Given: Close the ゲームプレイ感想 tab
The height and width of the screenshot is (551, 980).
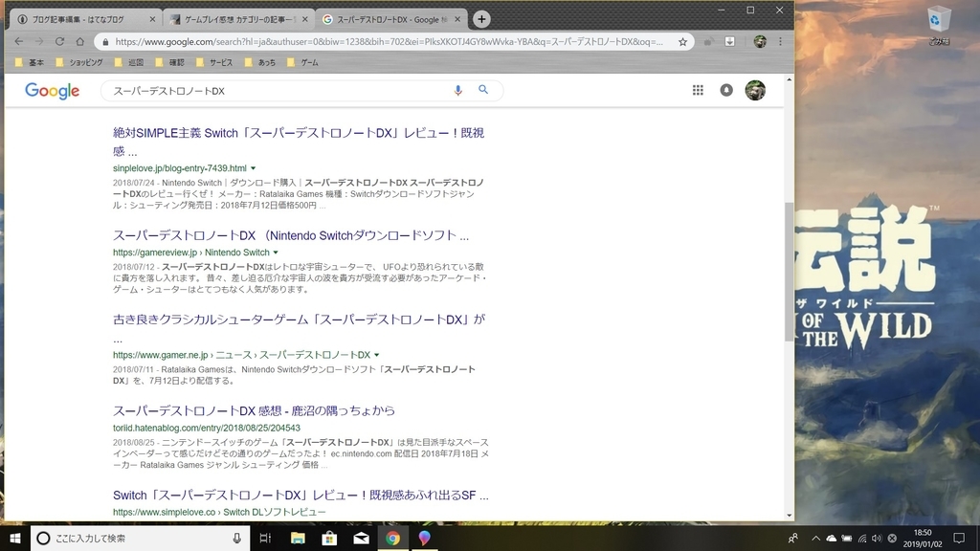Looking at the screenshot, I should click(305, 19).
